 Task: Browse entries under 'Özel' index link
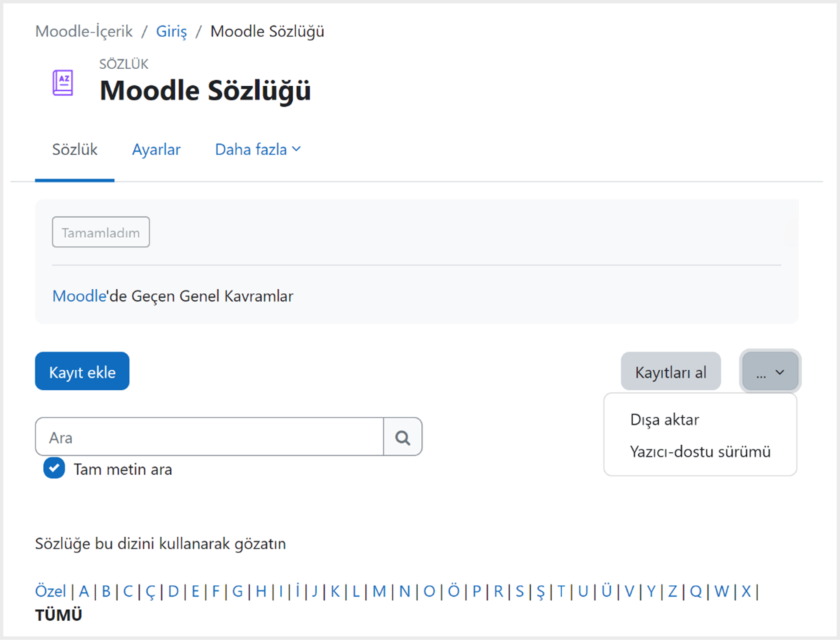point(50,591)
